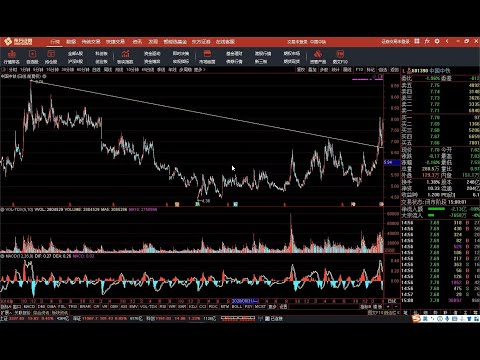
Task: Open the fx formula icon
Action: (x=427, y=41)
